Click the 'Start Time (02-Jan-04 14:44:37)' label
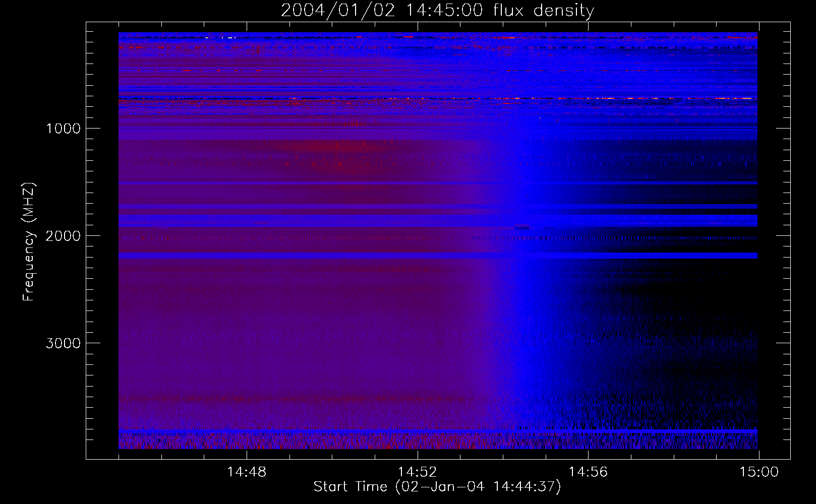Viewport: 816px width, 504px height. (x=437, y=487)
